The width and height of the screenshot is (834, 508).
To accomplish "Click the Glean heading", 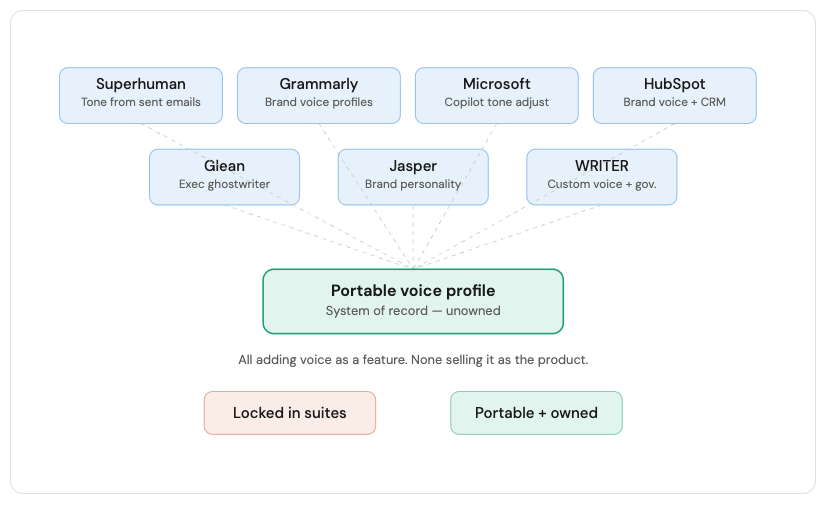I will point(225,166).
